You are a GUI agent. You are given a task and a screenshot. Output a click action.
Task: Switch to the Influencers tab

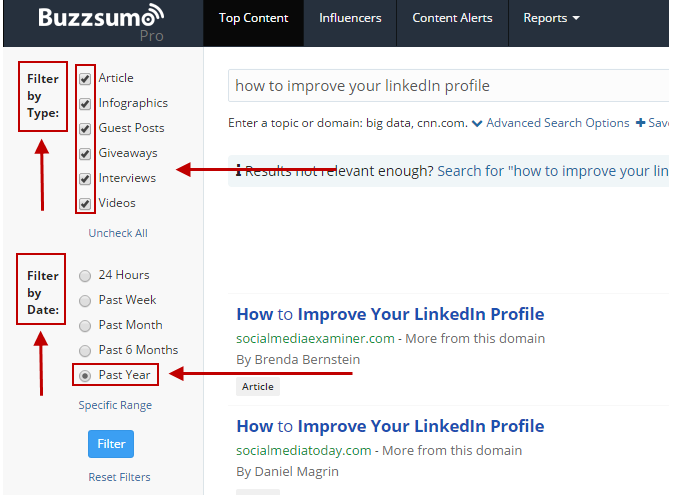pos(350,18)
